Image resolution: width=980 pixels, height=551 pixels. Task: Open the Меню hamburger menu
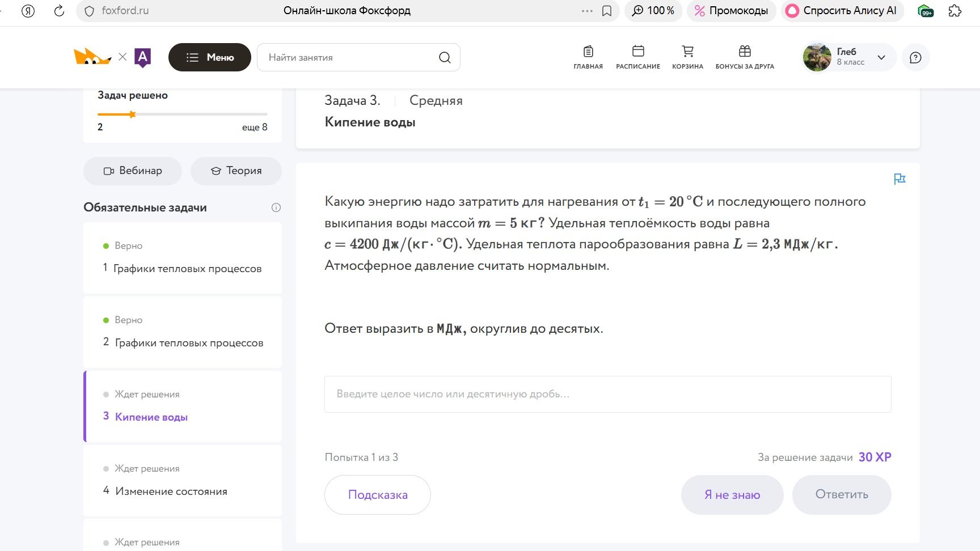point(210,57)
